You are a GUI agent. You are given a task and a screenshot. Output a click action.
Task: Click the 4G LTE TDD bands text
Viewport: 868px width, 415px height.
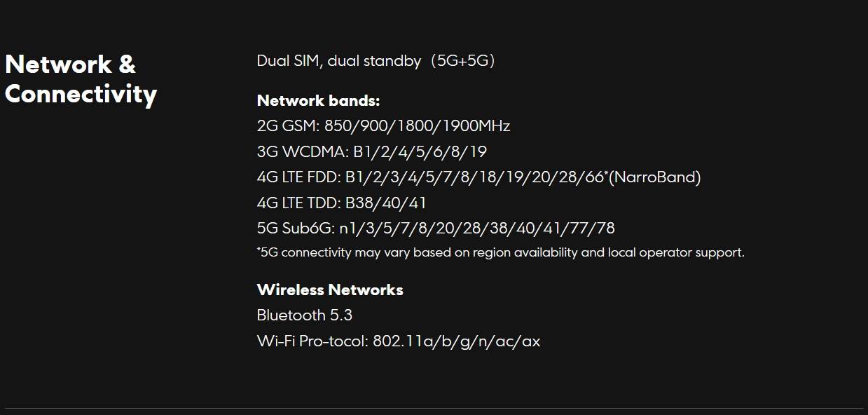tap(342, 203)
